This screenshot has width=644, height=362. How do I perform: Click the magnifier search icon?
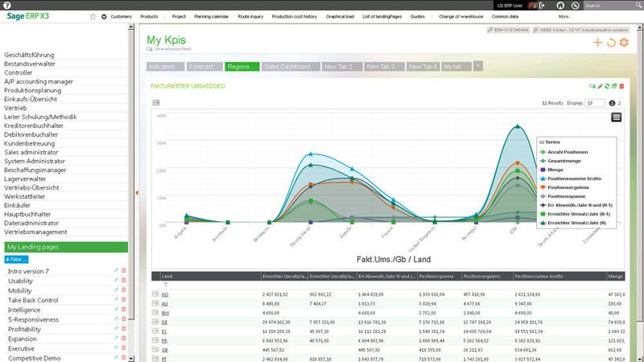[x=639, y=6]
